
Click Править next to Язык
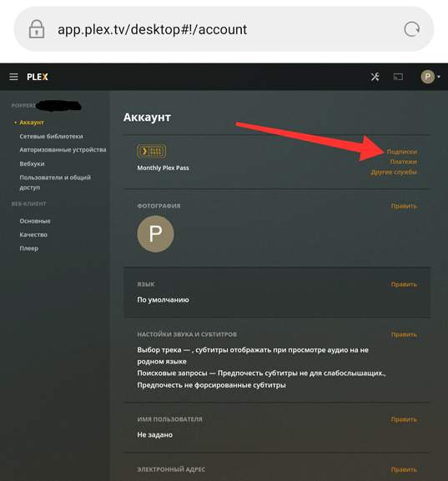tap(404, 284)
